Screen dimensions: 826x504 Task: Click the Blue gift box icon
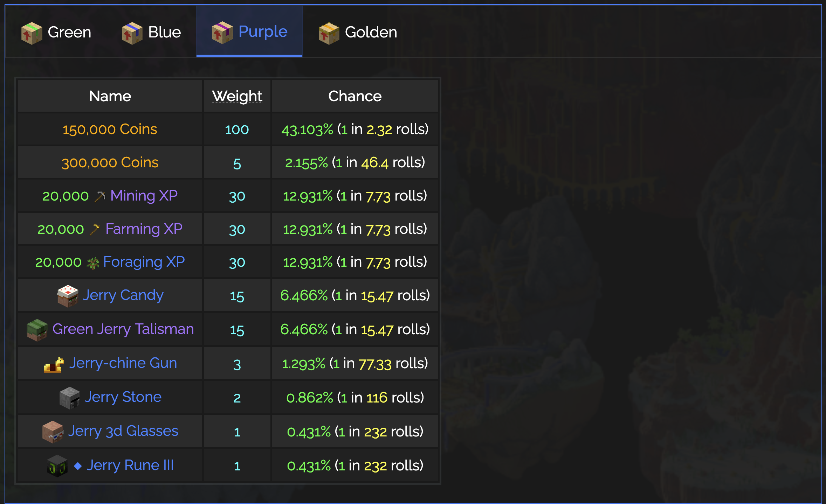[132, 33]
